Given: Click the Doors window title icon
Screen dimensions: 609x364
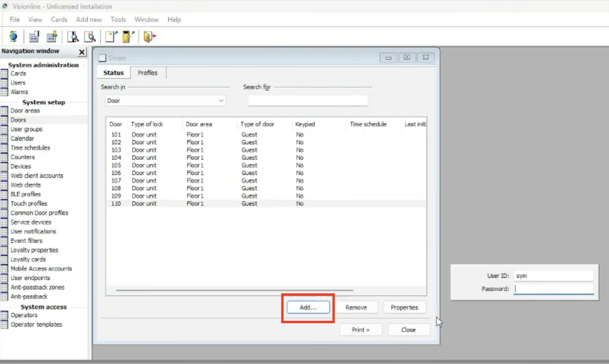Looking at the screenshot, I should pos(102,58).
